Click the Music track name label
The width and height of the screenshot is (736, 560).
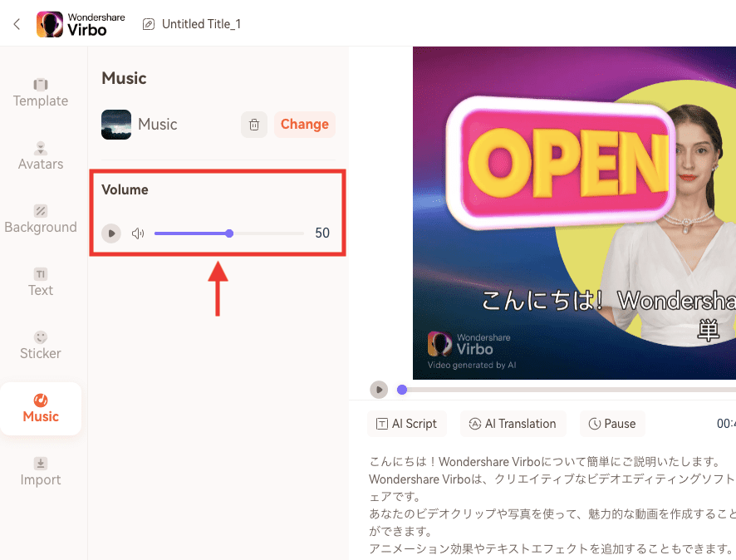pyautogui.click(x=158, y=125)
